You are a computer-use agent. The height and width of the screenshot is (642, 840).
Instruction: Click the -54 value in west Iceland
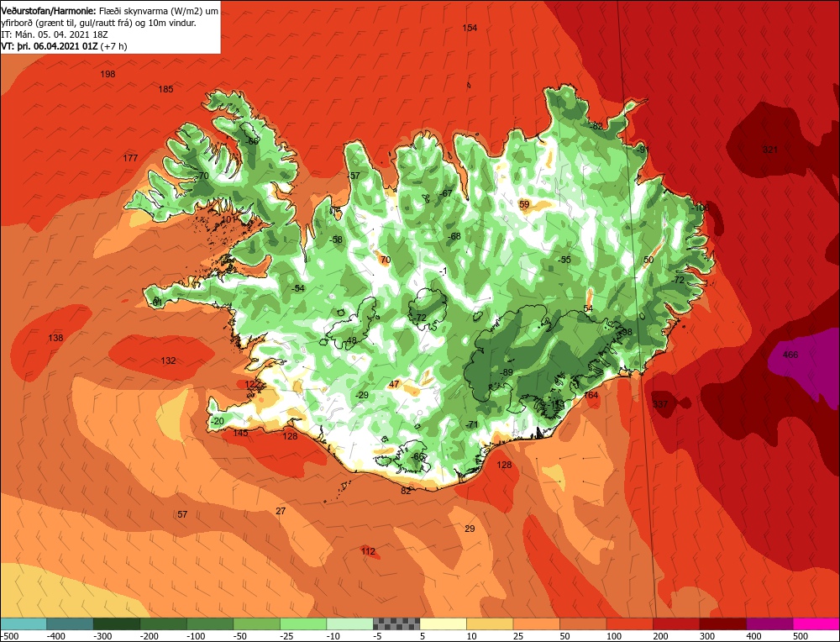(297, 288)
